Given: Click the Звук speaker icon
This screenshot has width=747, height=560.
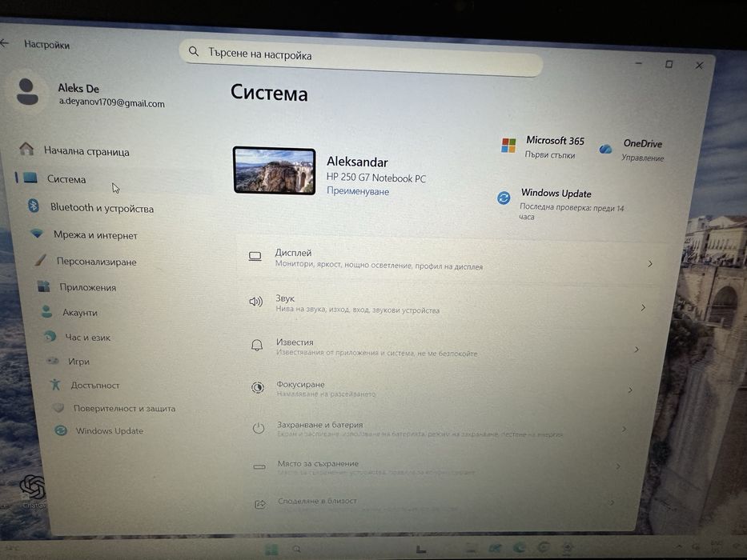Looking at the screenshot, I should click(x=256, y=302).
